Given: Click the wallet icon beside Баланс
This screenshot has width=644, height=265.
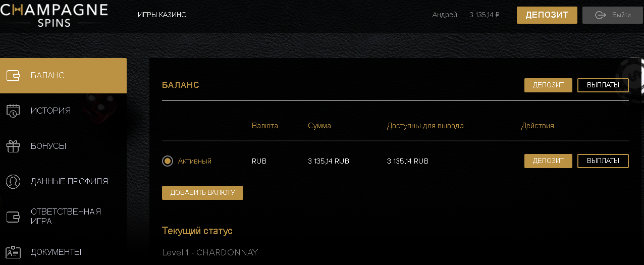Looking at the screenshot, I should 13,76.
